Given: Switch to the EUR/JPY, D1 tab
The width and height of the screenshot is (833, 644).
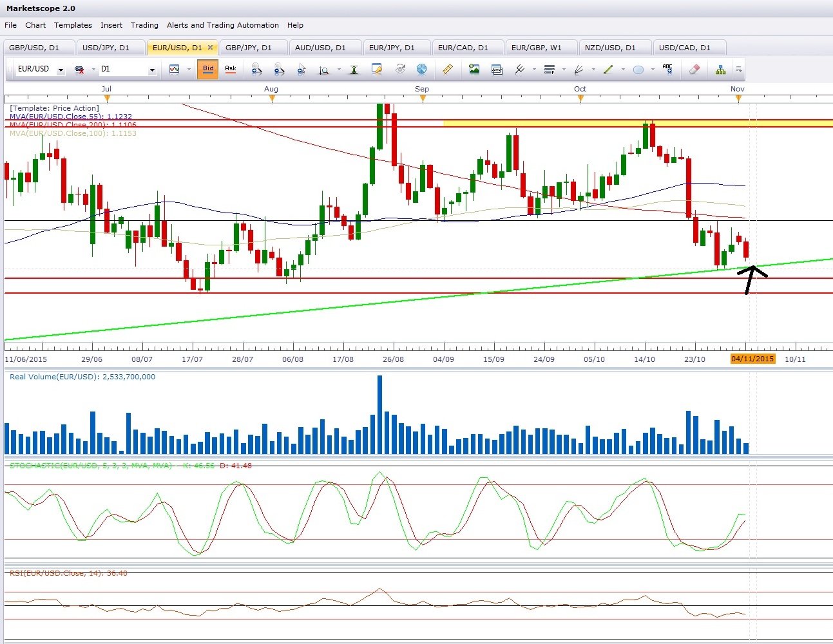Looking at the screenshot, I should pyautogui.click(x=396, y=48).
